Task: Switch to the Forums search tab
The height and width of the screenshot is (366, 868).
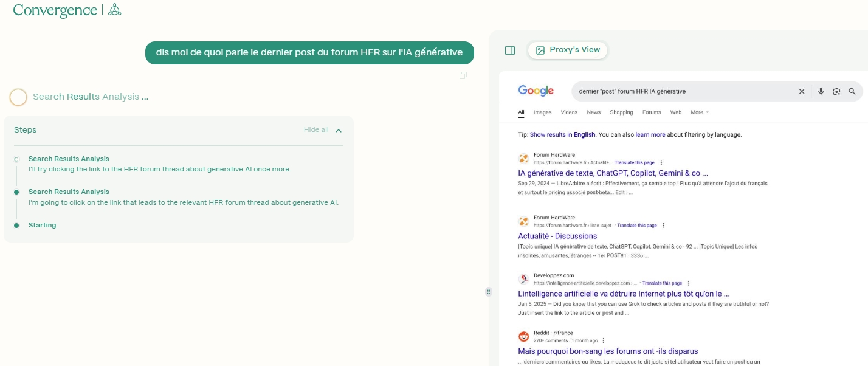Action: pyautogui.click(x=651, y=112)
